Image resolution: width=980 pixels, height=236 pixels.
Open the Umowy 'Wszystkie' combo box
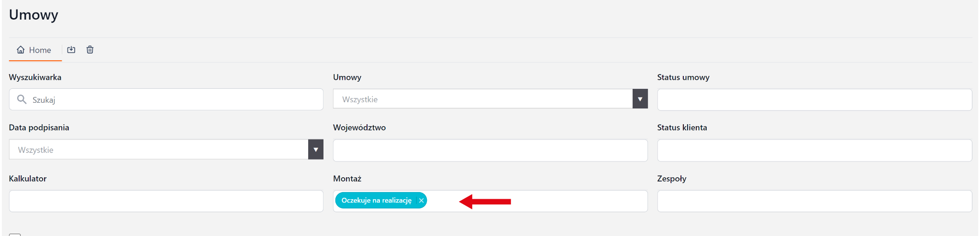tap(482, 99)
